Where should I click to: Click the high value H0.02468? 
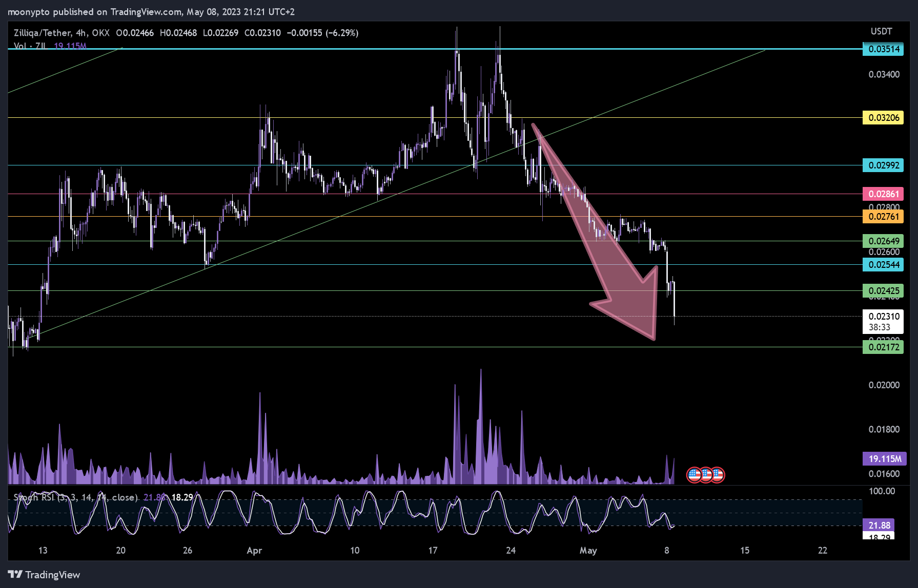tap(178, 33)
